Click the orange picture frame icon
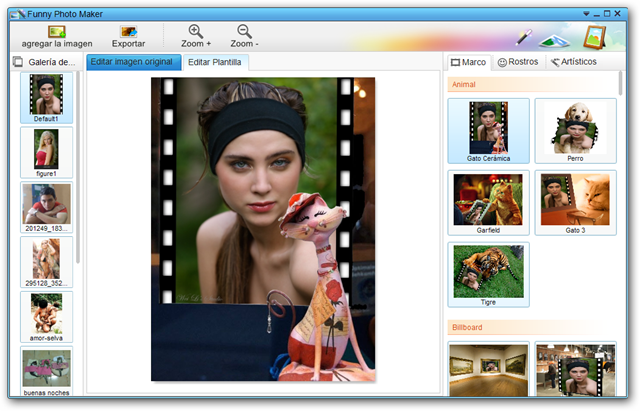 coord(595,37)
